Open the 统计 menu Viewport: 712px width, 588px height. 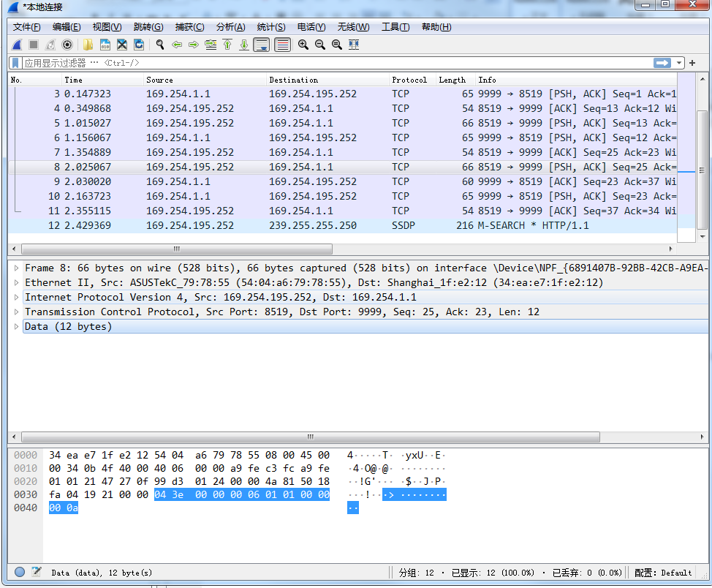click(270, 27)
